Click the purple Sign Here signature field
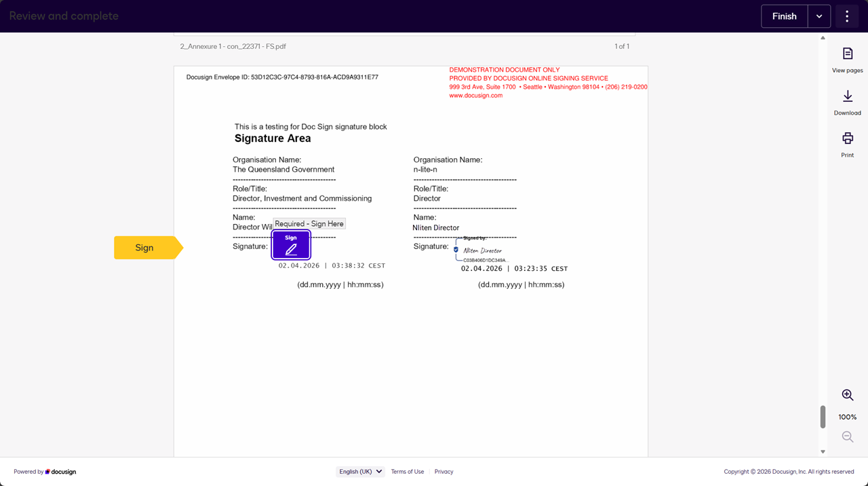868x486 pixels. [x=291, y=245]
